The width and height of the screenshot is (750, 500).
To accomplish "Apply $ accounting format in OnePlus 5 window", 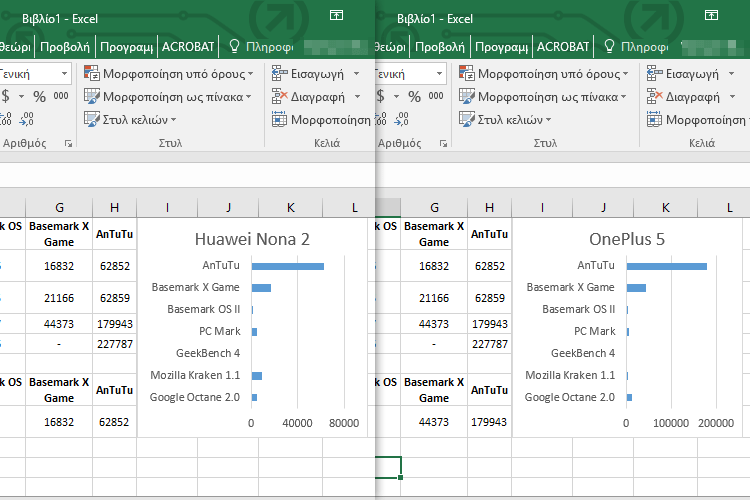I will click(381, 96).
